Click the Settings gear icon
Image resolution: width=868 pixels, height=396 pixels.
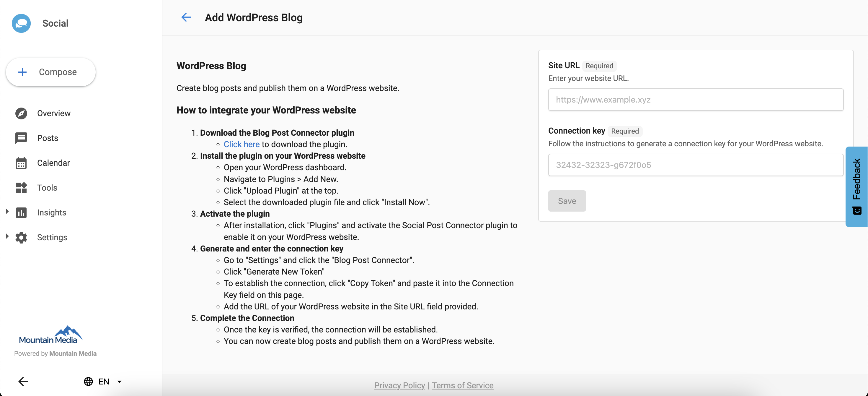pyautogui.click(x=21, y=238)
